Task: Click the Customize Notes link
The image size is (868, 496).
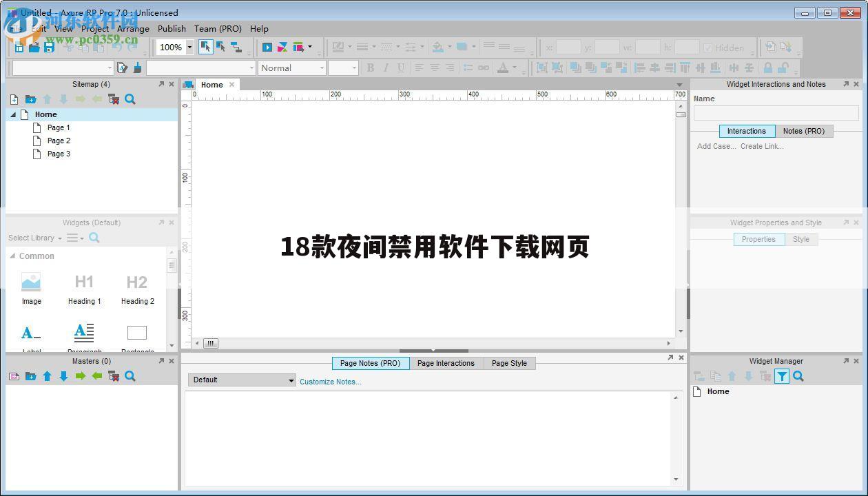Action: (x=331, y=382)
